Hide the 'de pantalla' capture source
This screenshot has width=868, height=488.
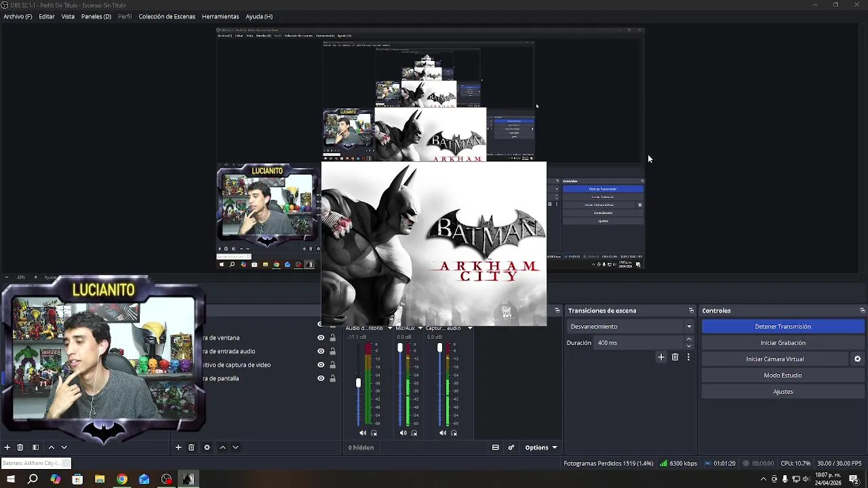click(x=321, y=378)
